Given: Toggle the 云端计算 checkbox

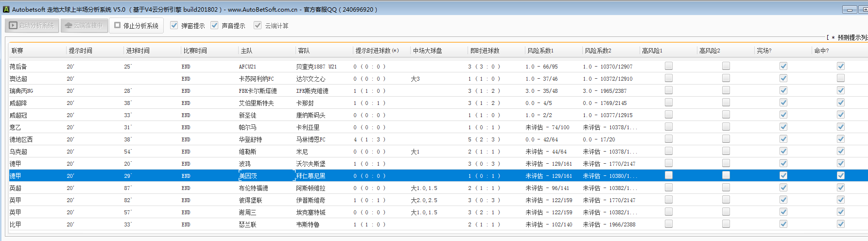Looking at the screenshot, I should click(x=258, y=25).
